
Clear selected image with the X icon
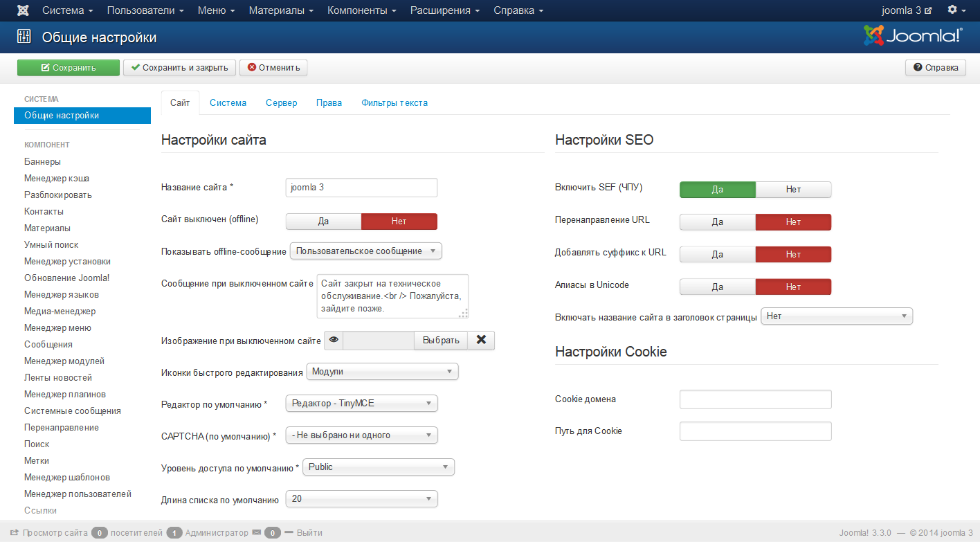[x=482, y=340]
